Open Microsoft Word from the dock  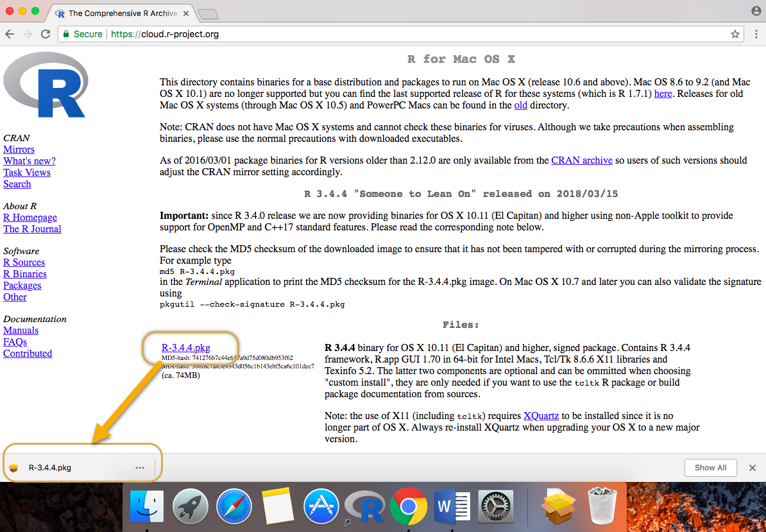tap(452, 506)
